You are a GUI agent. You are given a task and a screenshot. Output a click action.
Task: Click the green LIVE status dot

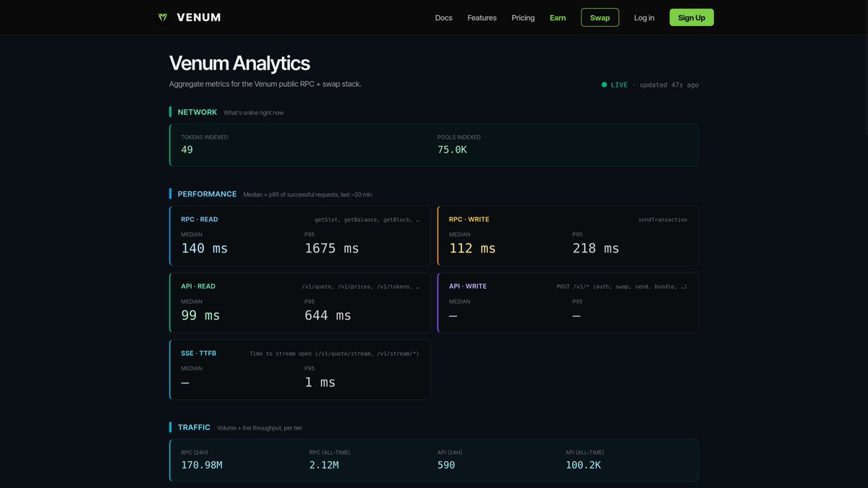click(x=604, y=85)
